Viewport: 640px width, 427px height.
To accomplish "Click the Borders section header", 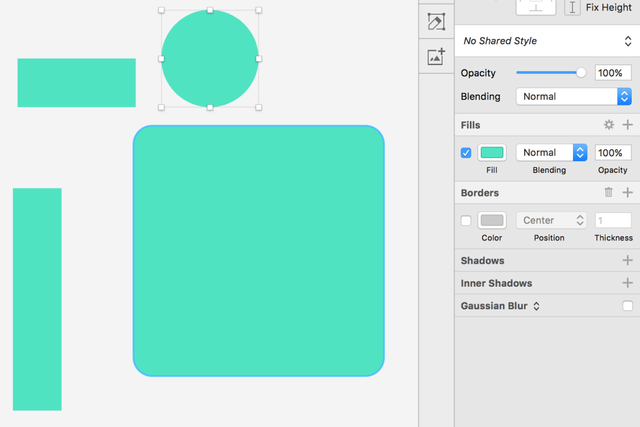I will [480, 193].
